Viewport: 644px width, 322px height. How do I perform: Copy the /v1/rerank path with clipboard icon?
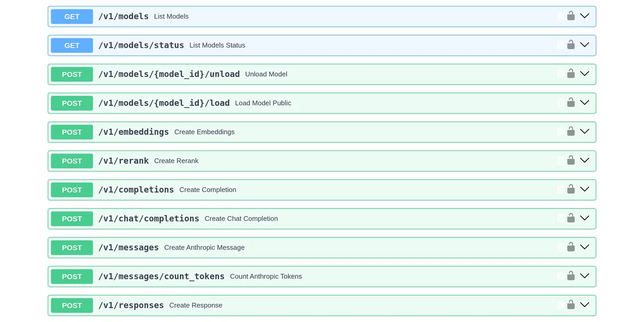coord(560,161)
